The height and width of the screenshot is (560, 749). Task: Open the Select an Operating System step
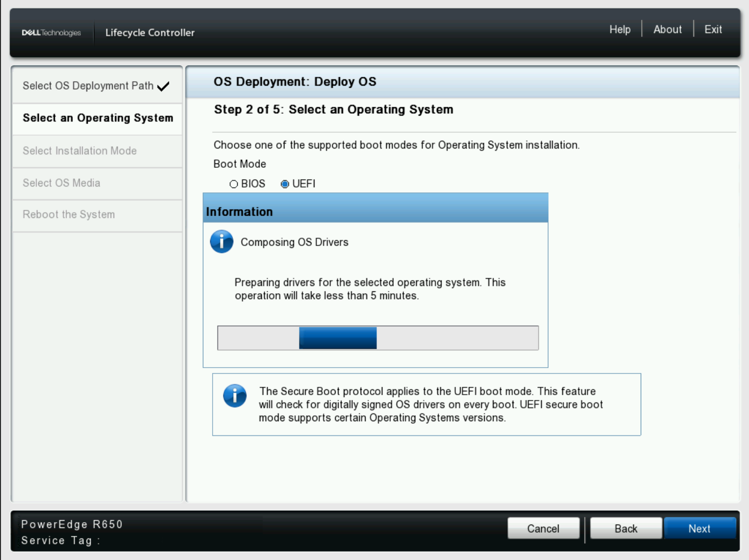click(x=97, y=118)
